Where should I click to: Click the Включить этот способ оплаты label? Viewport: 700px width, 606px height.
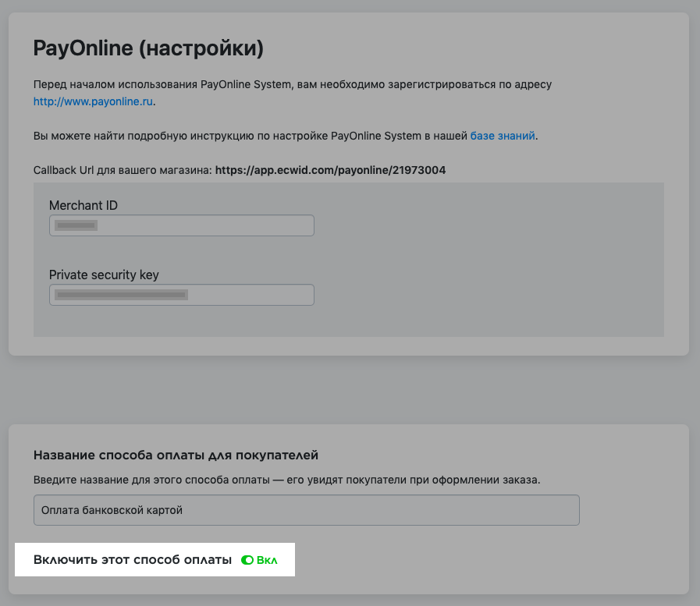133,559
